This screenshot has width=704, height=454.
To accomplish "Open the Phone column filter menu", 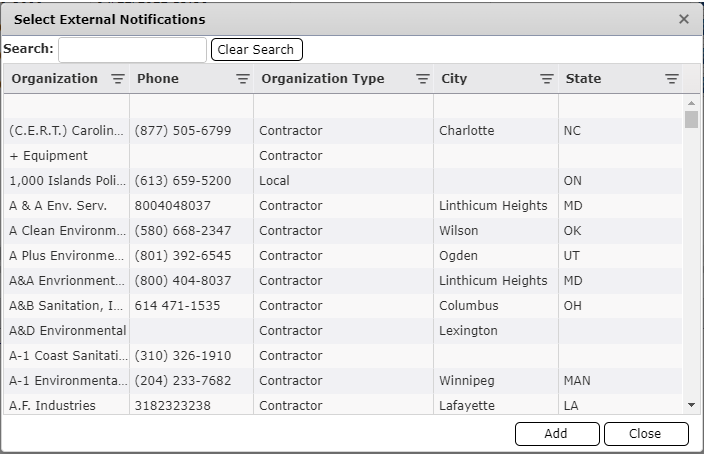I will tap(243, 80).
